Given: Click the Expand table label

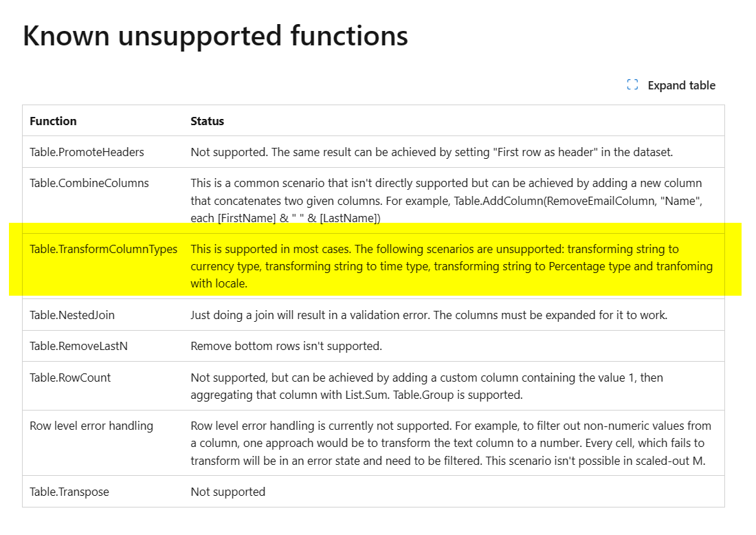Looking at the screenshot, I should point(681,85).
